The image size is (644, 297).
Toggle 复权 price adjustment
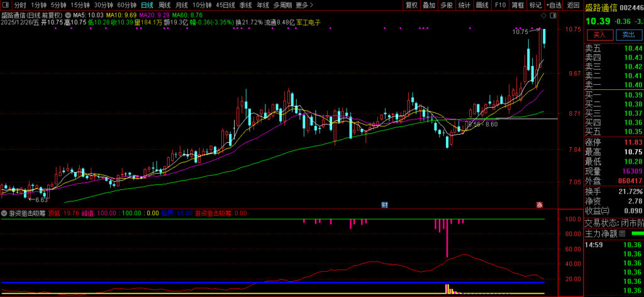tap(411, 5)
